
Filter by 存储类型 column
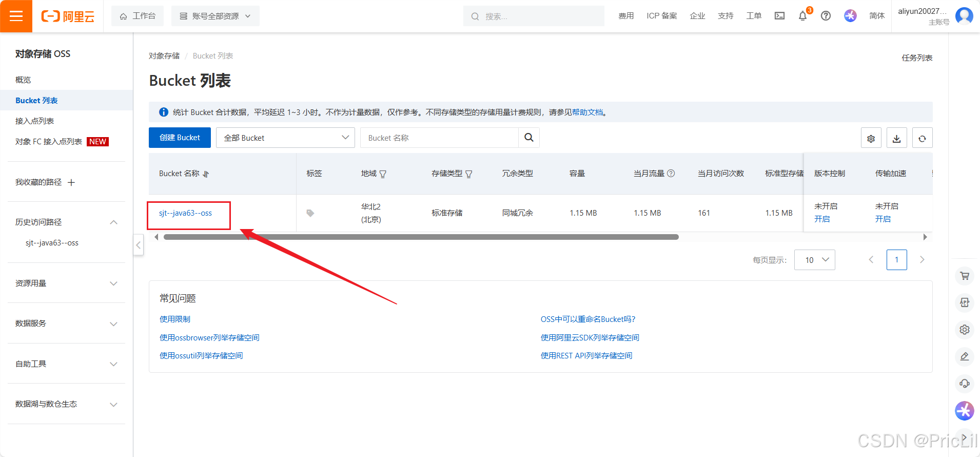click(468, 174)
